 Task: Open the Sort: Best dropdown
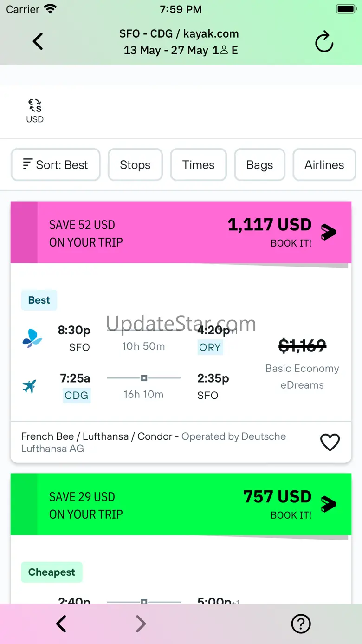click(56, 165)
